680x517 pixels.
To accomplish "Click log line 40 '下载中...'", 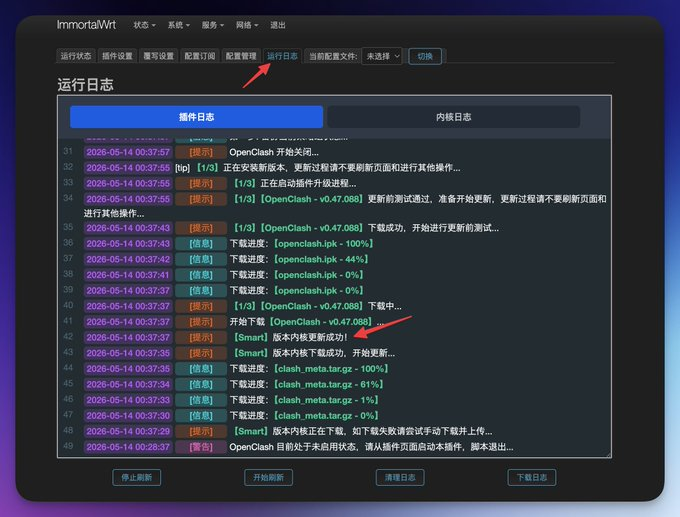I will [x=317, y=306].
